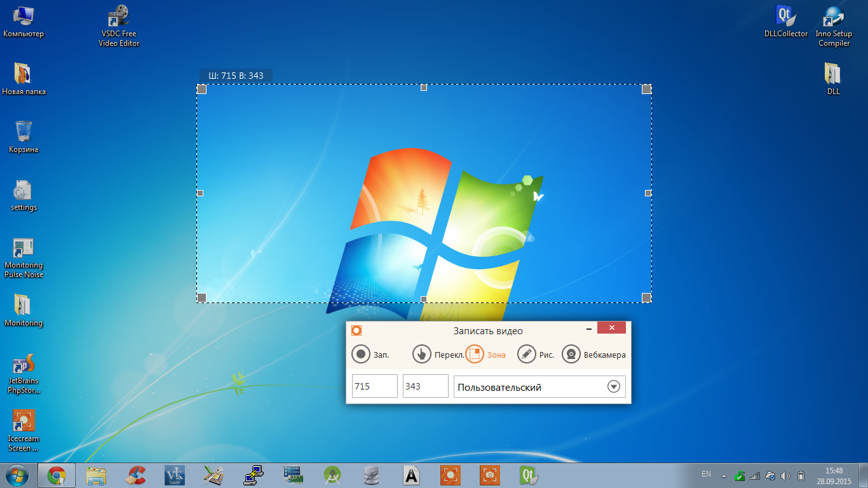The height and width of the screenshot is (488, 868).
Task: Minimize the Записать видео panel
Action: (x=590, y=329)
